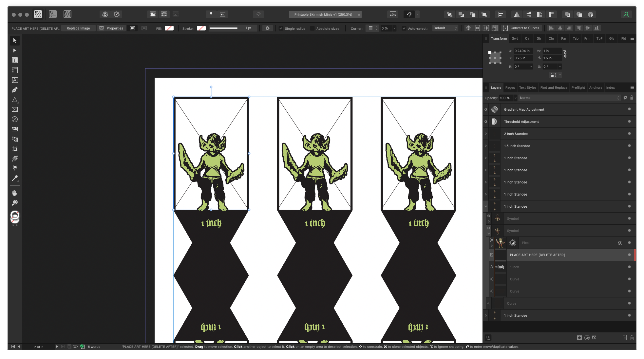Click the delete layer trash icon
The width and height of the screenshot is (644, 359).
pyautogui.click(x=632, y=338)
